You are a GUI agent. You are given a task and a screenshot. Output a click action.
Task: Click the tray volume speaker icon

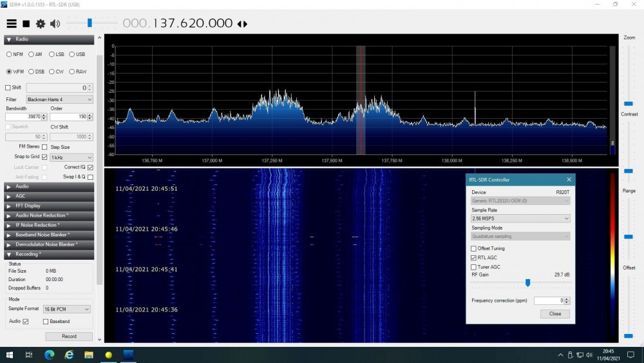click(x=589, y=355)
